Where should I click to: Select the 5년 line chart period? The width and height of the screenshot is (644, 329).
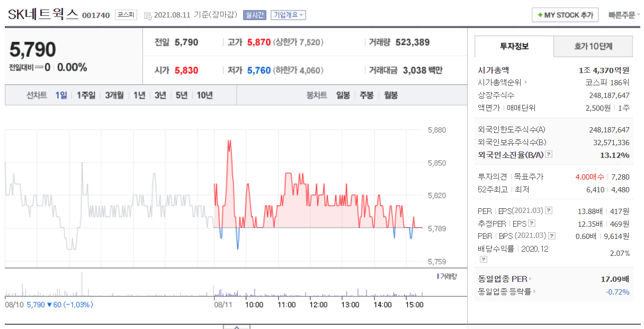tap(182, 95)
